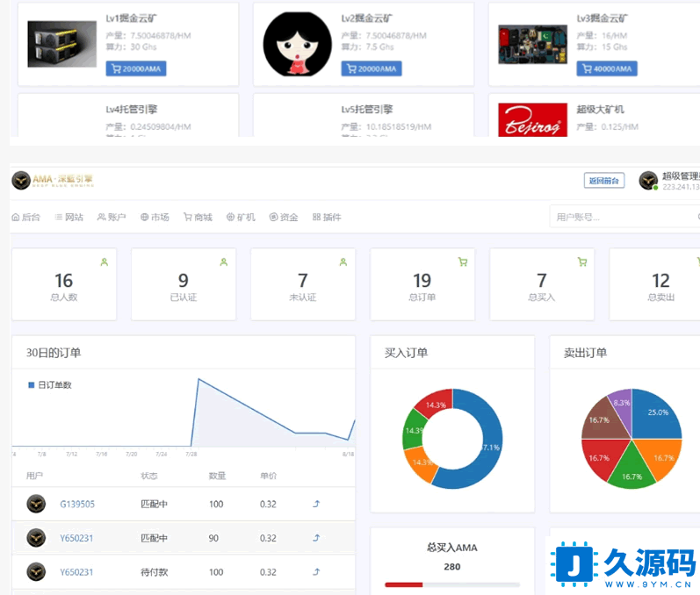
Task: Click the super admin avatar icon
Action: tap(648, 181)
